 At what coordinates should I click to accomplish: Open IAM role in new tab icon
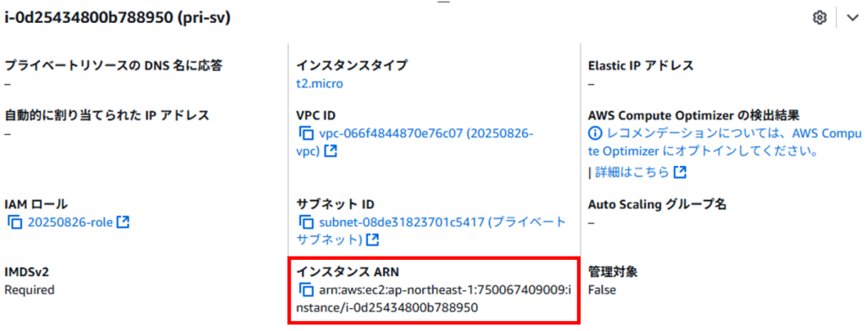click(123, 222)
